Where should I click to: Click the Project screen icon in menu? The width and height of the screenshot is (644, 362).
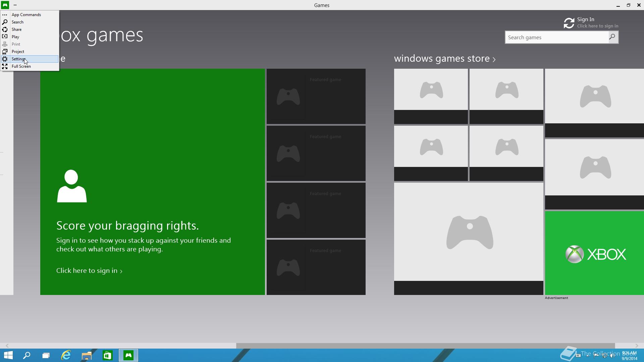click(5, 52)
